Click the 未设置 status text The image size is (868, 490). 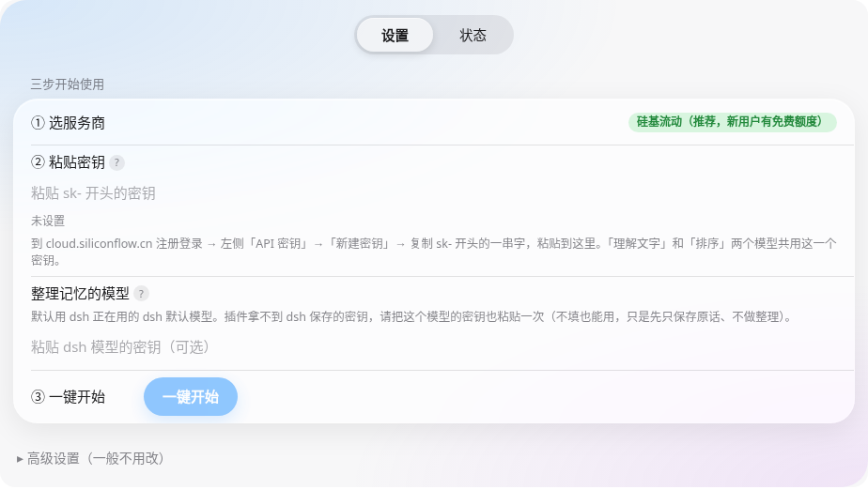pos(48,222)
